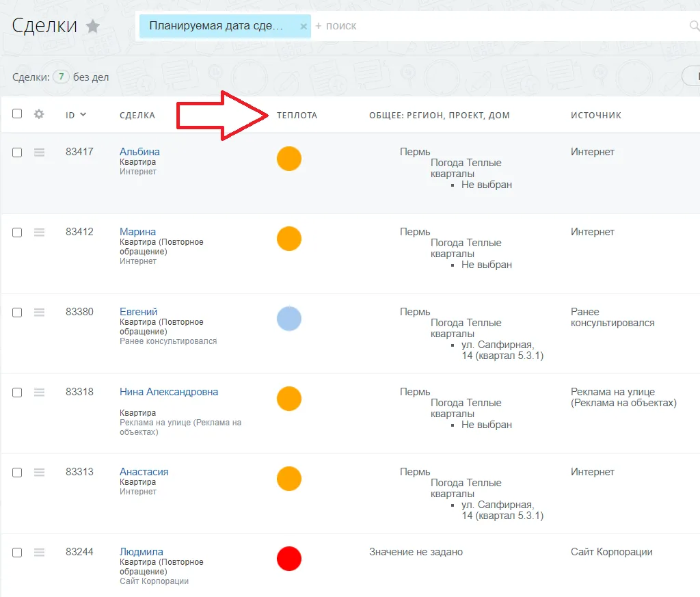
Task: Open row menu for deal 83380
Action: coord(40,313)
